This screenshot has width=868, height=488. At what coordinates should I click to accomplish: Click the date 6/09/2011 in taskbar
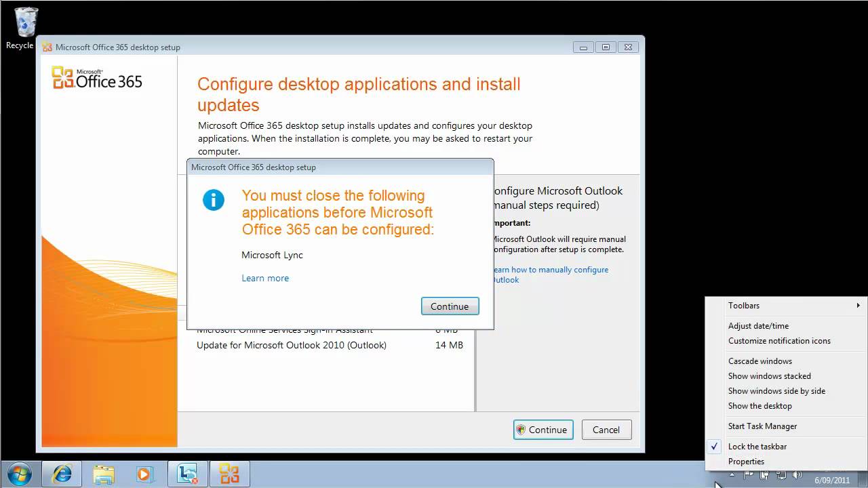tap(832, 480)
